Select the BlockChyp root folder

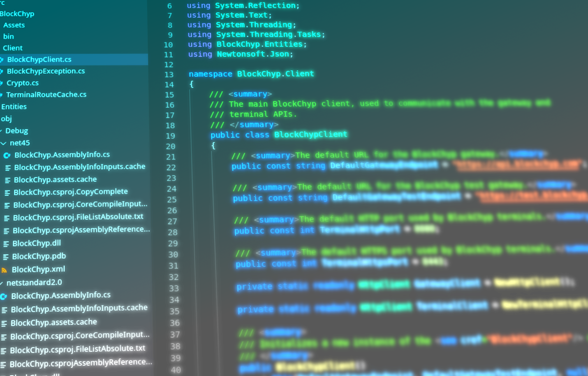click(17, 14)
